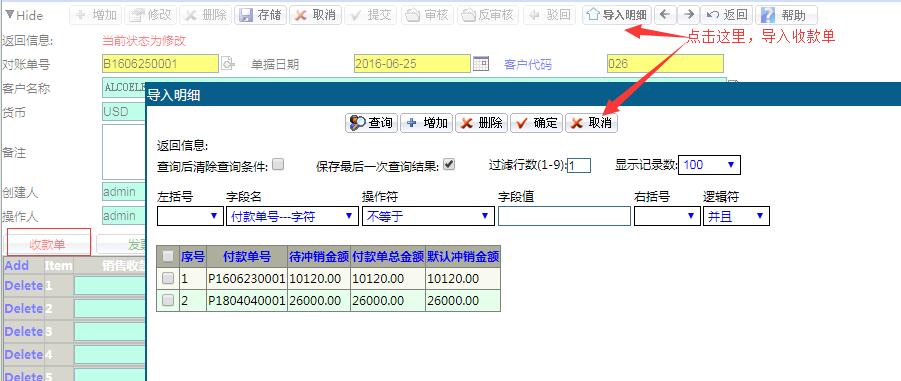This screenshot has height=381, width=901.
Task: Click lookup icon beside 对账单号 field
Action: click(x=229, y=64)
